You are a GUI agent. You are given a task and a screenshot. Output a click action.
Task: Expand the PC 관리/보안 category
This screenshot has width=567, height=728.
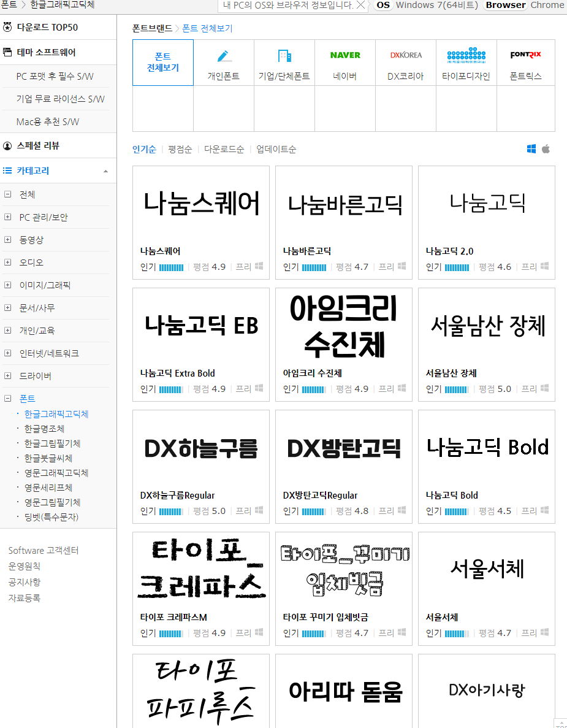(7, 217)
